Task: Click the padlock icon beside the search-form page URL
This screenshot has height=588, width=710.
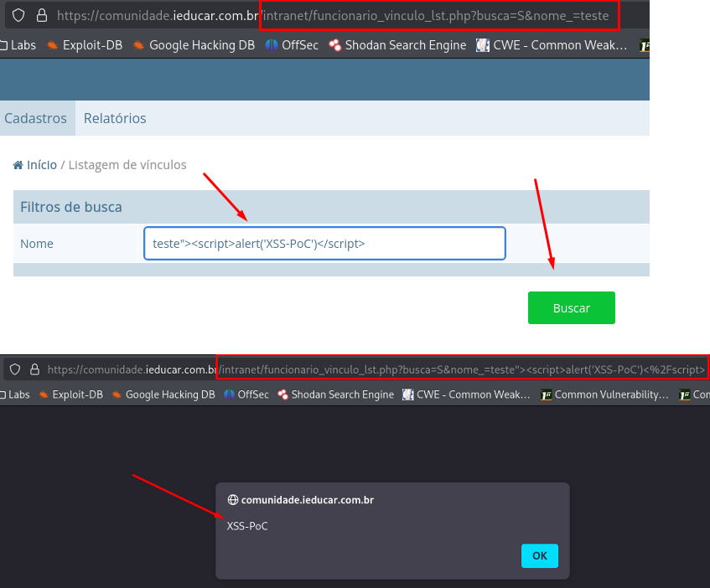Action: tap(42, 15)
